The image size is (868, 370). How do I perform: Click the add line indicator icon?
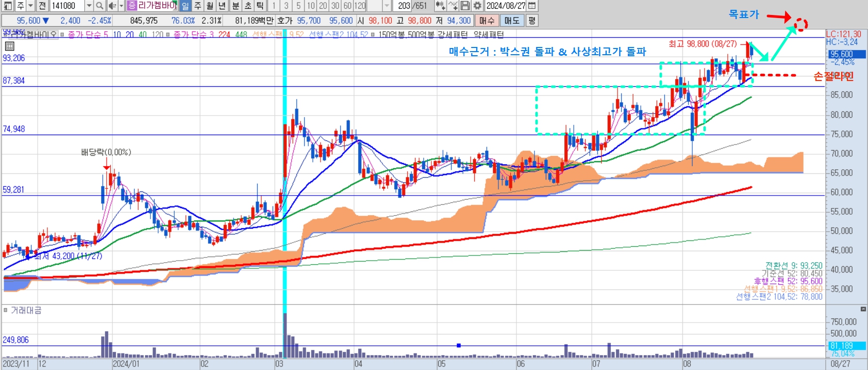tap(453, 6)
